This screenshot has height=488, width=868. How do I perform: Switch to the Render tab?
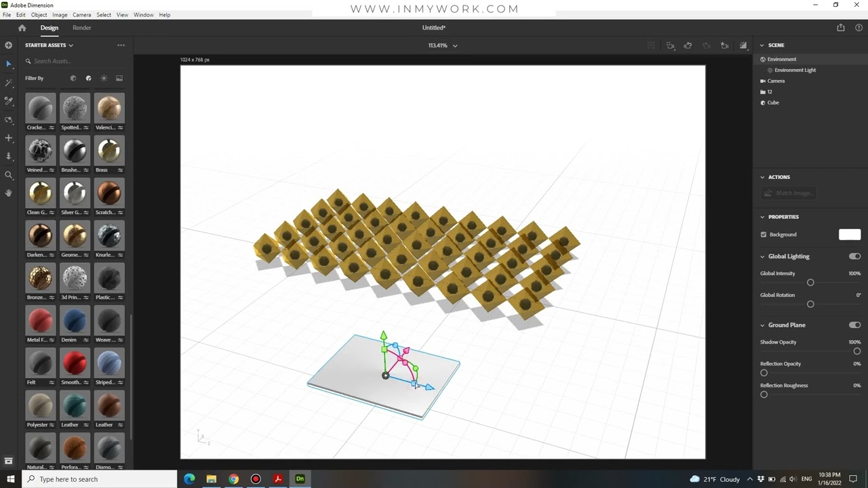coord(81,28)
